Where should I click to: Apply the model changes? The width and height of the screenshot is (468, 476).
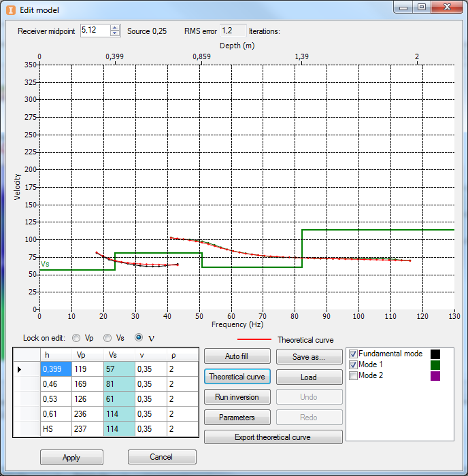(x=71, y=458)
